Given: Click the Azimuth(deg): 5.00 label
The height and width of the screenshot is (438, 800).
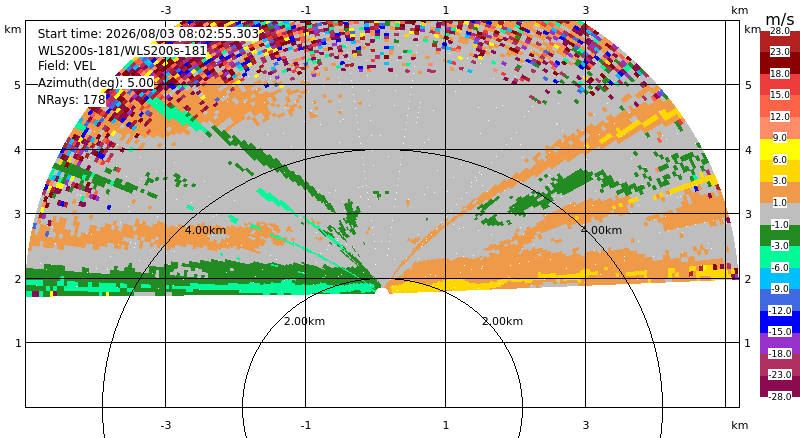Looking at the screenshot, I should click(95, 83).
